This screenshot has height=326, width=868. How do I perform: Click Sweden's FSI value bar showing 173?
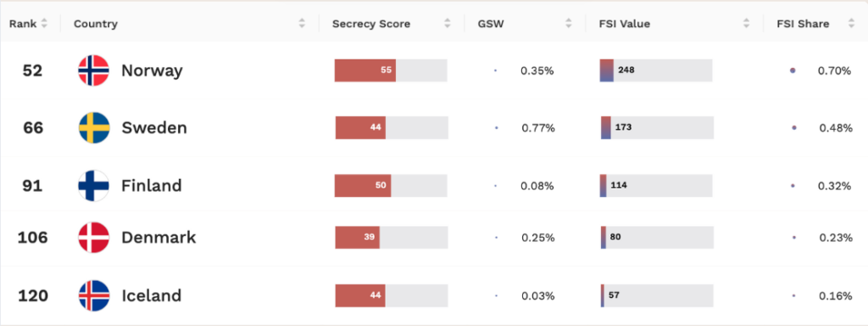point(658,127)
